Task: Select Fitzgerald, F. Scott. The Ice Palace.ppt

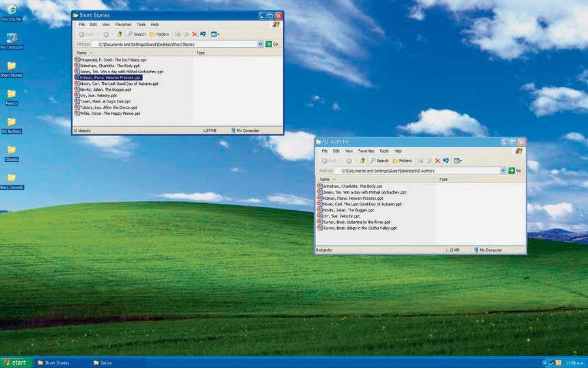Action: (110, 60)
